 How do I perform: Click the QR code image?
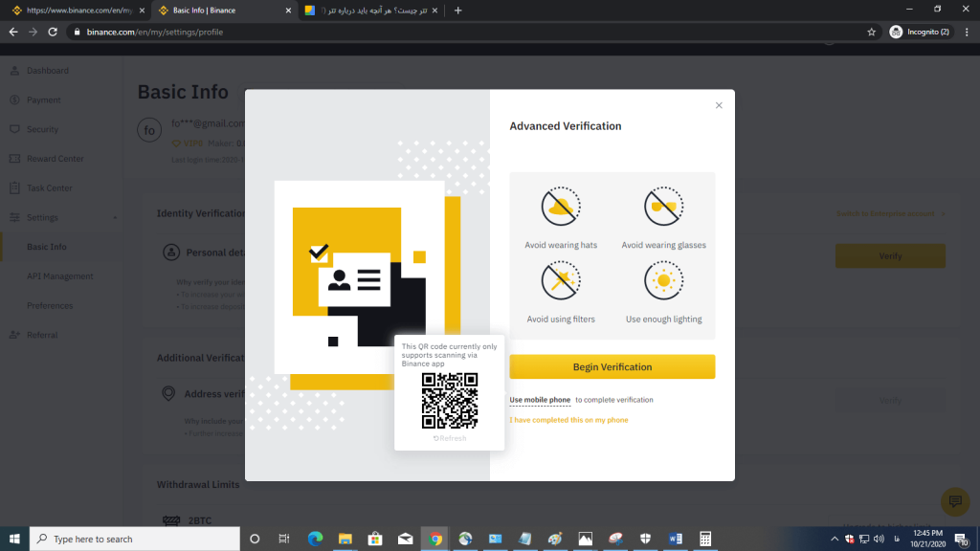(x=450, y=401)
